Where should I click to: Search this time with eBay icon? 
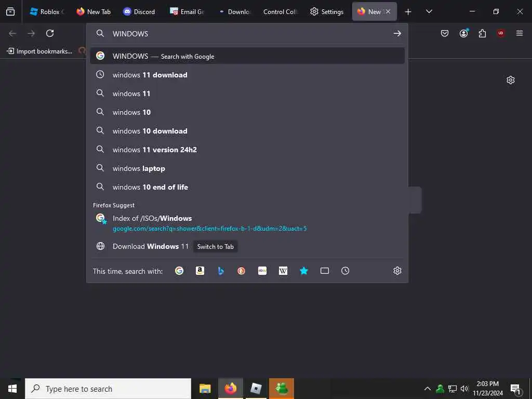click(262, 271)
